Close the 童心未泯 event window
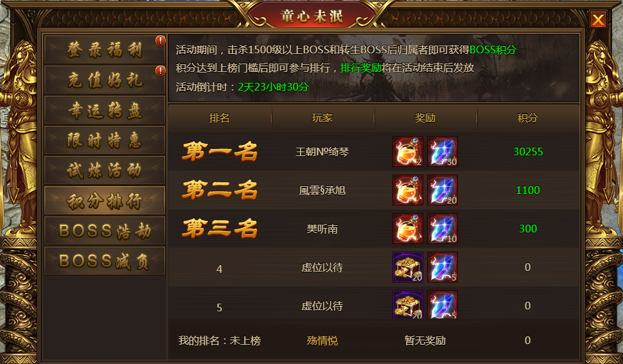The image size is (623, 364). coord(598,19)
